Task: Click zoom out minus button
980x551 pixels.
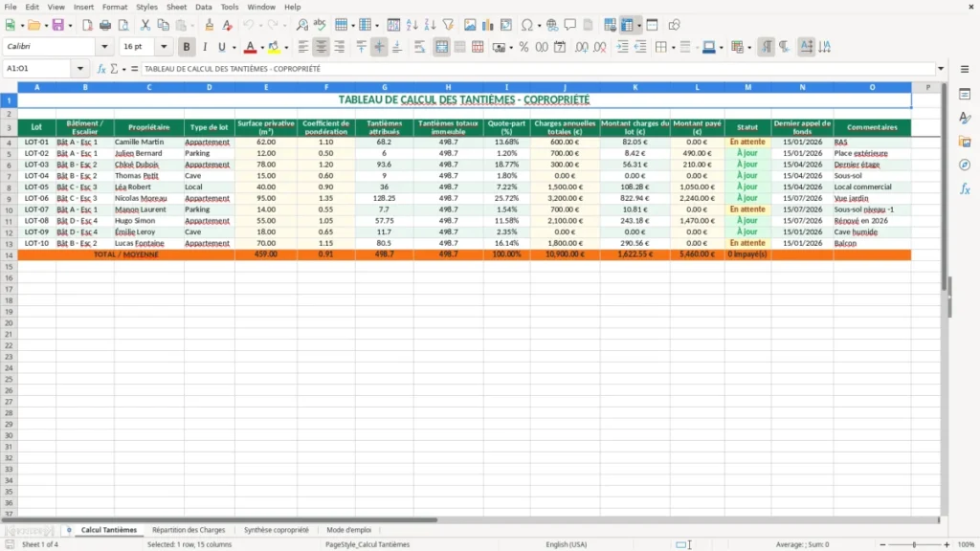Action: tap(882, 544)
